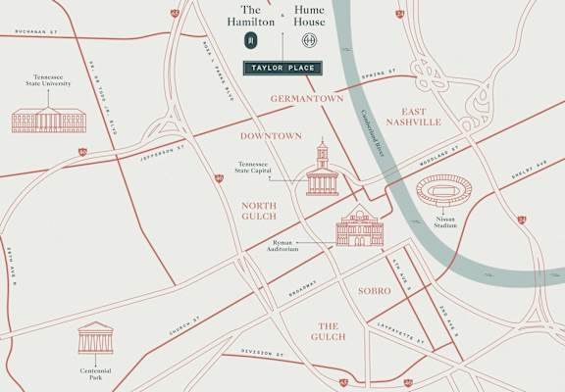Click the Dr. DB Todd Jr. Blvd label
The width and height of the screenshot is (565, 392).
tap(103, 97)
